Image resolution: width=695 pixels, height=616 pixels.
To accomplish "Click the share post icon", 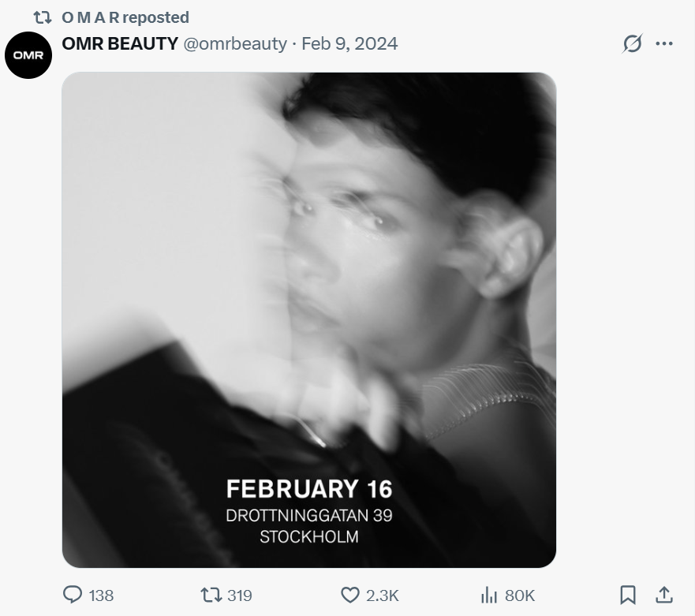I will click(664, 594).
